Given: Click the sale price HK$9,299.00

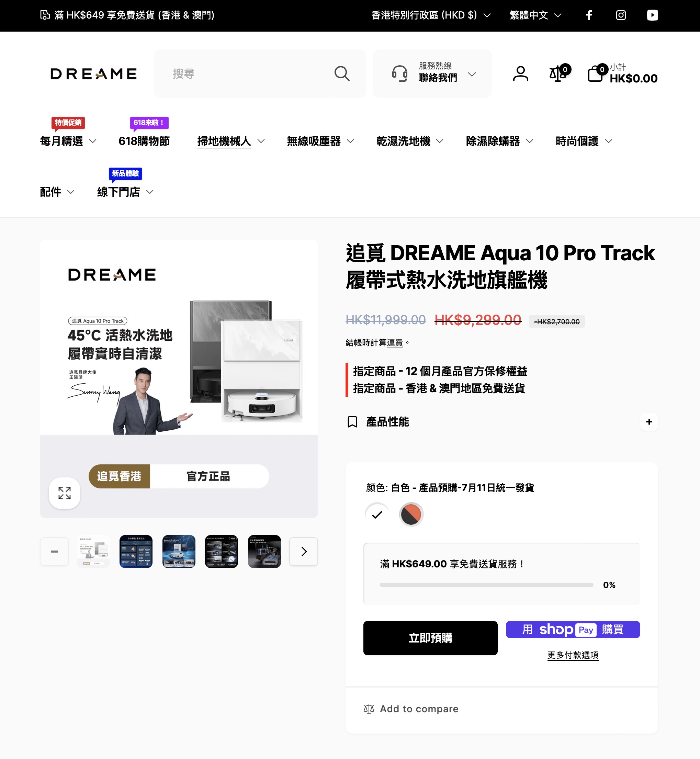Looking at the screenshot, I should 478,320.
